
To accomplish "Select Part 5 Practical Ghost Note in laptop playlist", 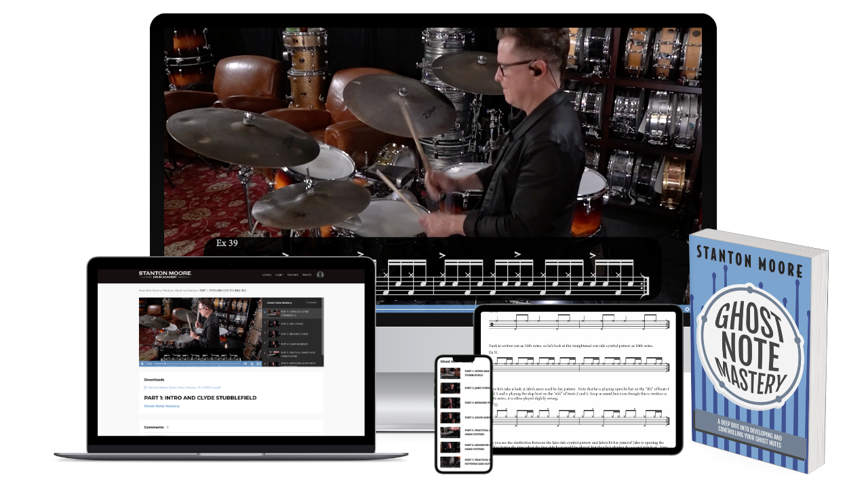I will pos(292,354).
